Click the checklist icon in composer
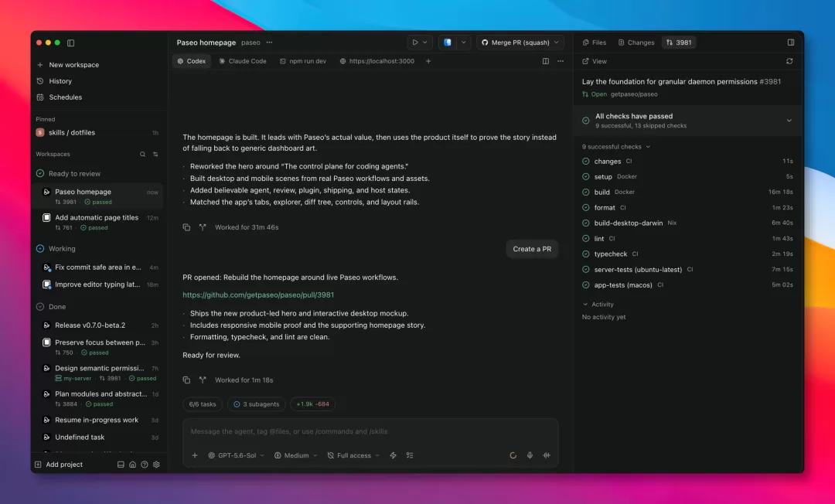Image resolution: width=835 pixels, height=504 pixels. 410,455
